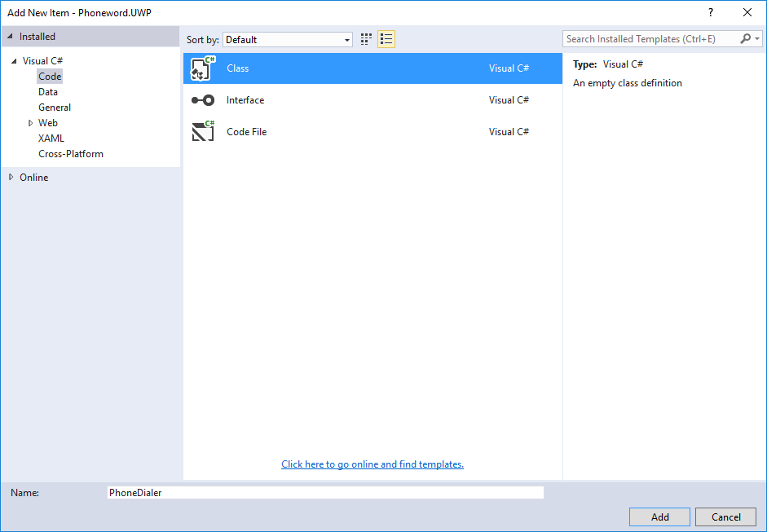Open the online templates link
767x532 pixels.
click(x=372, y=464)
